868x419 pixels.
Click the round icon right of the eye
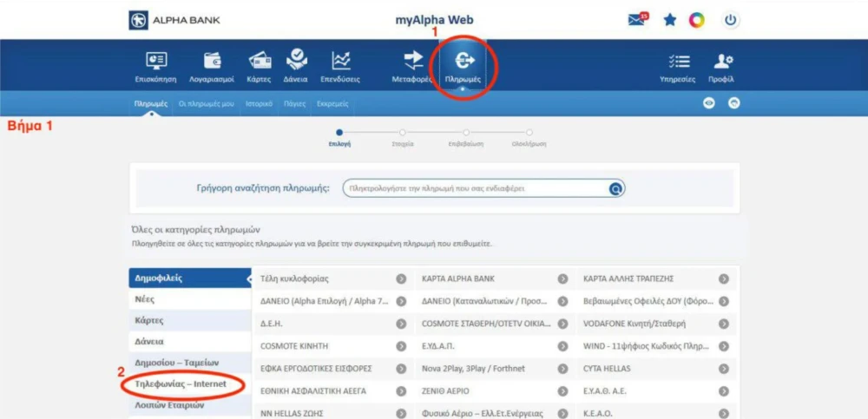point(734,103)
